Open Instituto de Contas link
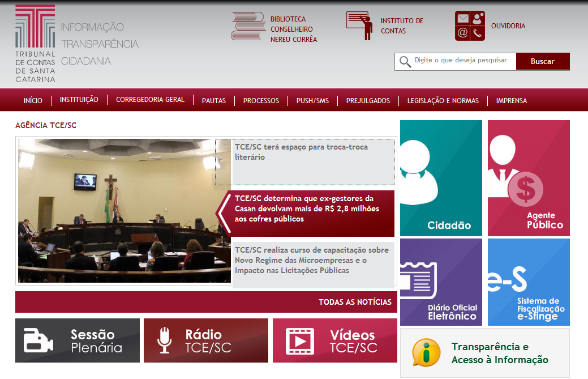Image resolution: width=588 pixels, height=379 pixels. [402, 26]
